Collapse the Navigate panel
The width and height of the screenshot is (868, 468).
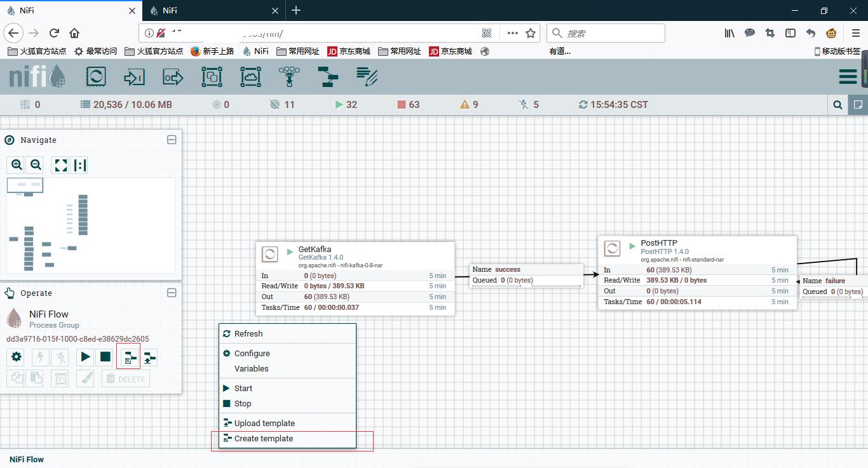point(172,140)
